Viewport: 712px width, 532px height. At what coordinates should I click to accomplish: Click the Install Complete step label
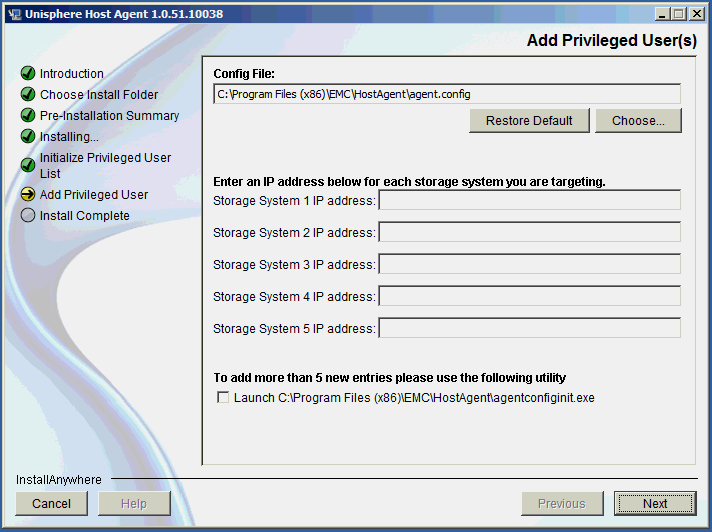pyautogui.click(x=84, y=216)
